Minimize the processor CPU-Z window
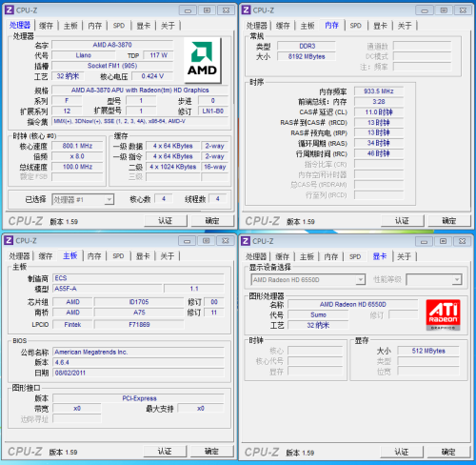Viewport: 476px width, 465px height. 188,10
